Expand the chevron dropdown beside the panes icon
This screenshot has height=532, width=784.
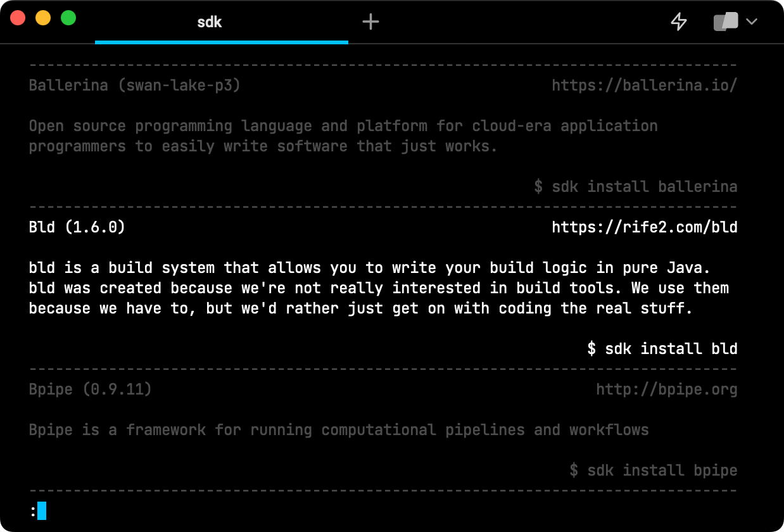tap(752, 22)
